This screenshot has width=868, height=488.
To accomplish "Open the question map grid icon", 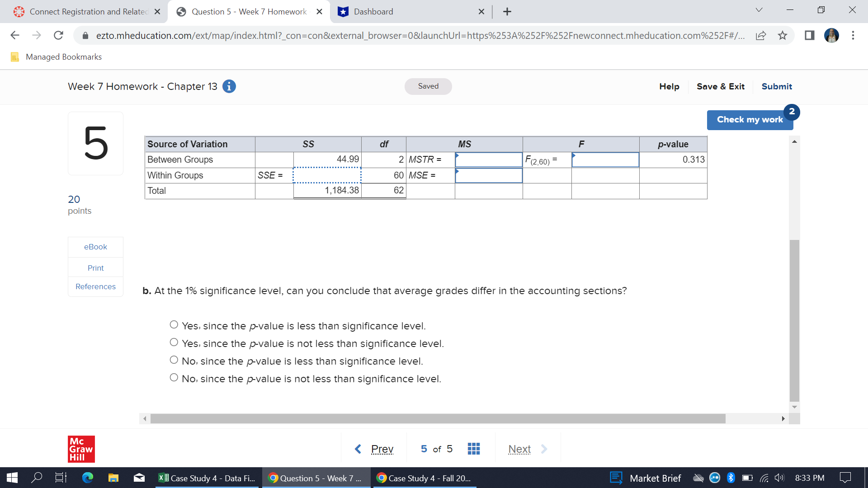I will click(473, 448).
